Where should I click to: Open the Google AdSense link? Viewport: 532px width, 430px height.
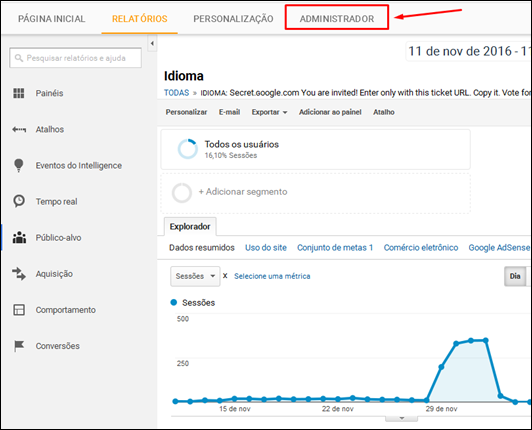(x=499, y=248)
